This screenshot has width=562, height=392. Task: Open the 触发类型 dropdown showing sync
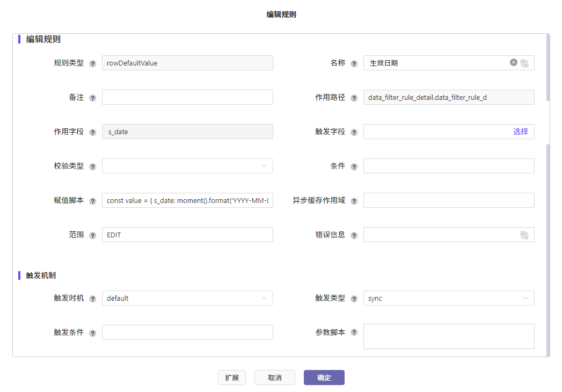[x=449, y=298]
